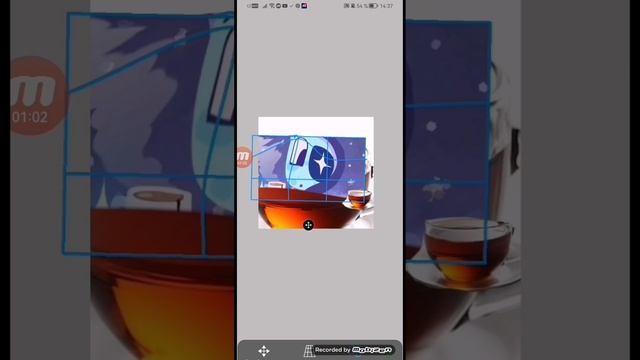Tap the pink app notification icon in status bar
Image resolution: width=640 pixels, height=360 pixels.
tap(304, 6)
